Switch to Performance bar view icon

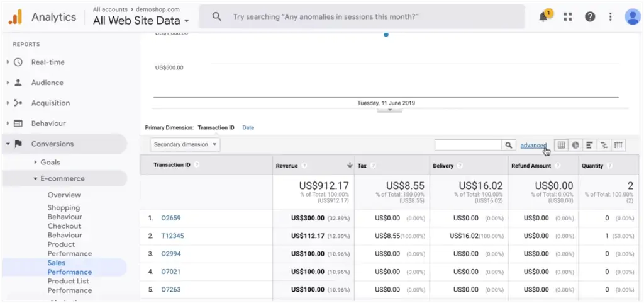click(589, 145)
